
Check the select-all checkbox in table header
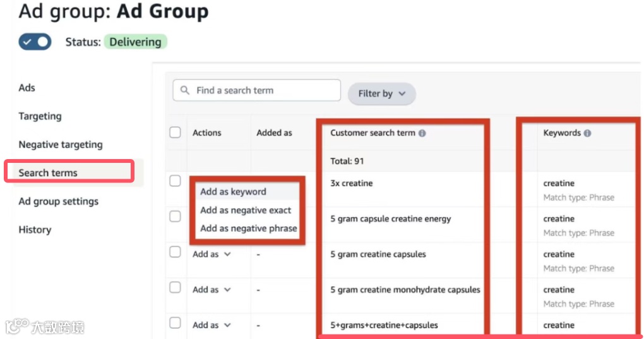[176, 133]
